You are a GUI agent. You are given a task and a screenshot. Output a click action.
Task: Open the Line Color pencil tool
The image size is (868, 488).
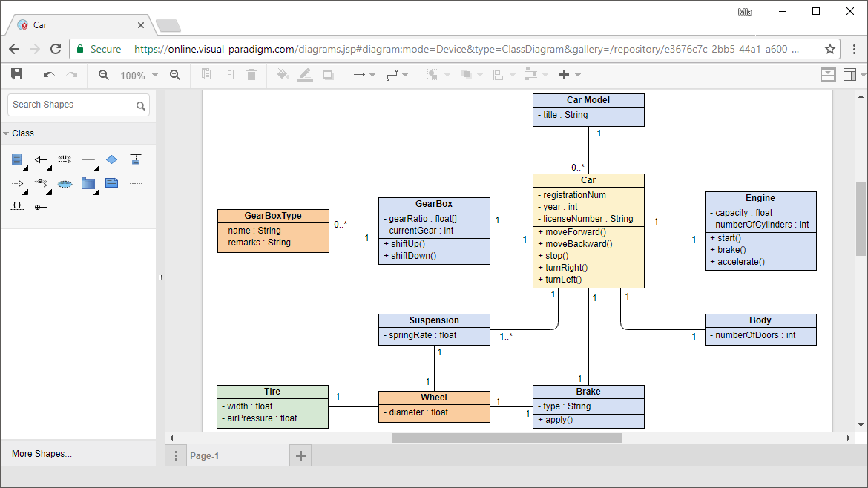pyautogui.click(x=305, y=75)
